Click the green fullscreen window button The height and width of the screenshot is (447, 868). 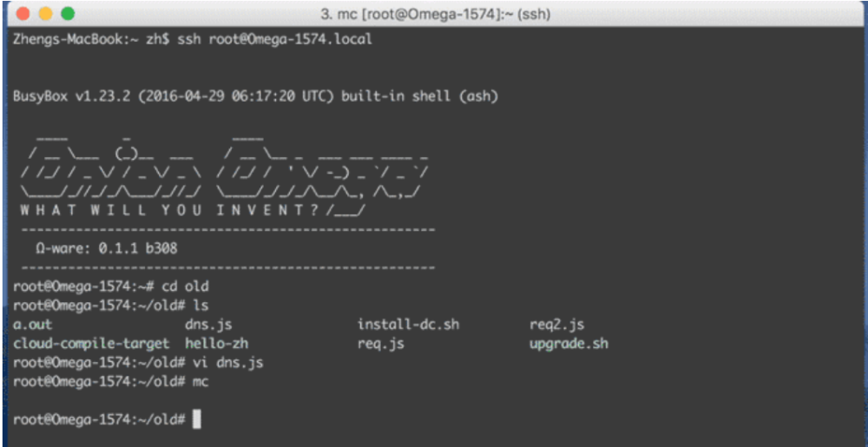[68, 14]
